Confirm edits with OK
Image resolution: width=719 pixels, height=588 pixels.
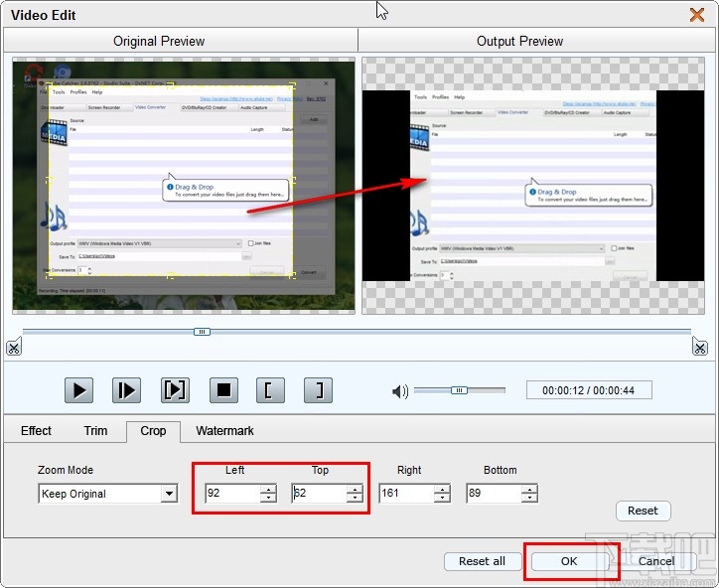coord(569,561)
